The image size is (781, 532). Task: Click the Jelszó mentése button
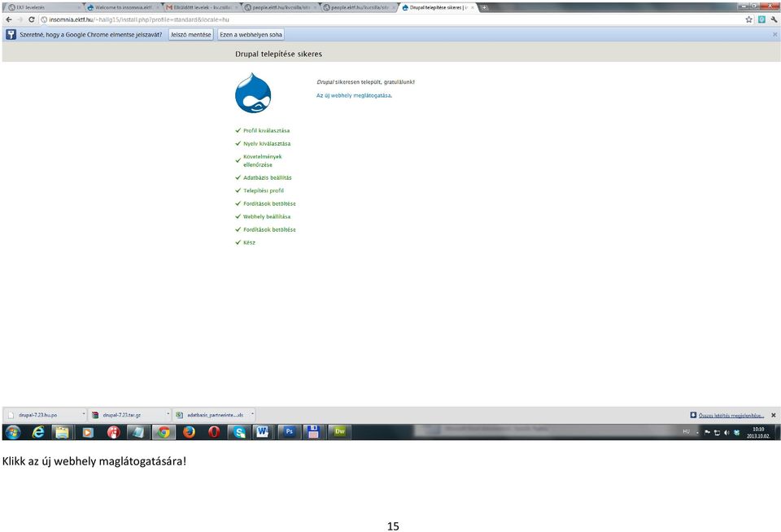(x=190, y=34)
